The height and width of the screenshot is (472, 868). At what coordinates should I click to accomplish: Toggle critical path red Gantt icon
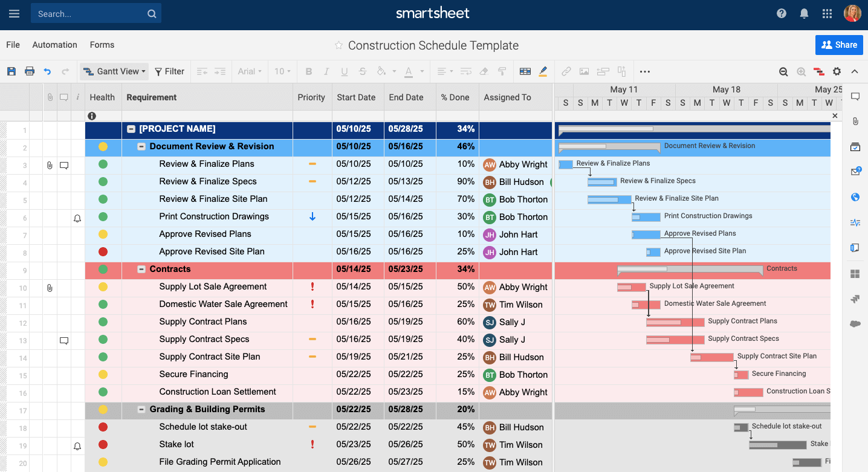819,71
